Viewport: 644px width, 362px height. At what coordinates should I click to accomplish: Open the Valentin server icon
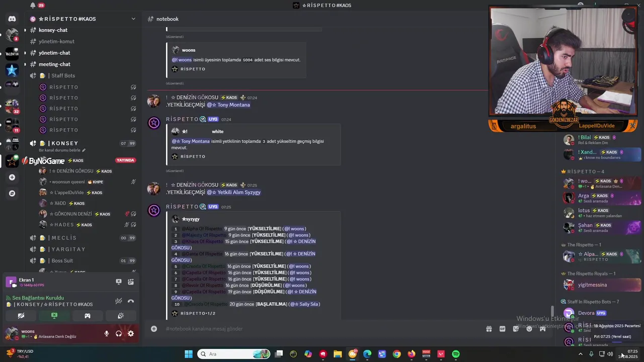click(12, 53)
